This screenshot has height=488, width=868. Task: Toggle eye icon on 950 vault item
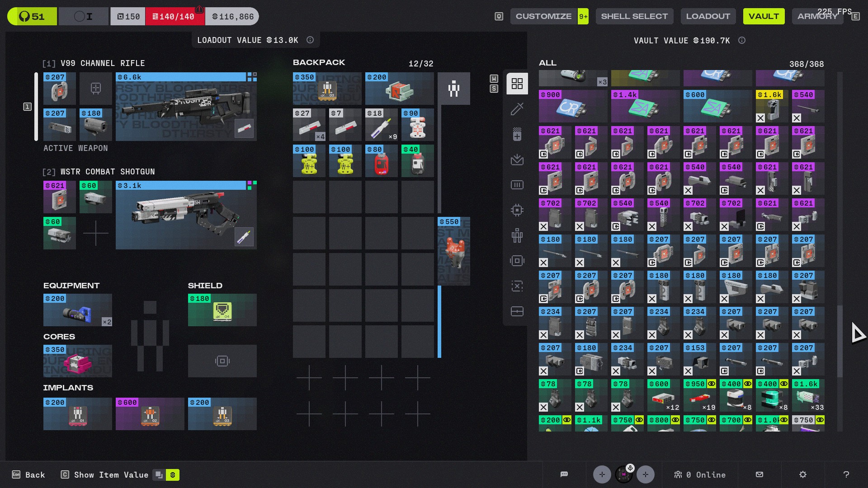tap(712, 384)
